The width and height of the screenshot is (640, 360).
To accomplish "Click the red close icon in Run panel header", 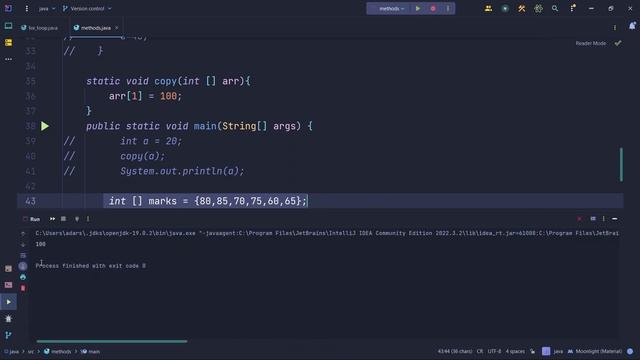I will [x=580, y=219].
